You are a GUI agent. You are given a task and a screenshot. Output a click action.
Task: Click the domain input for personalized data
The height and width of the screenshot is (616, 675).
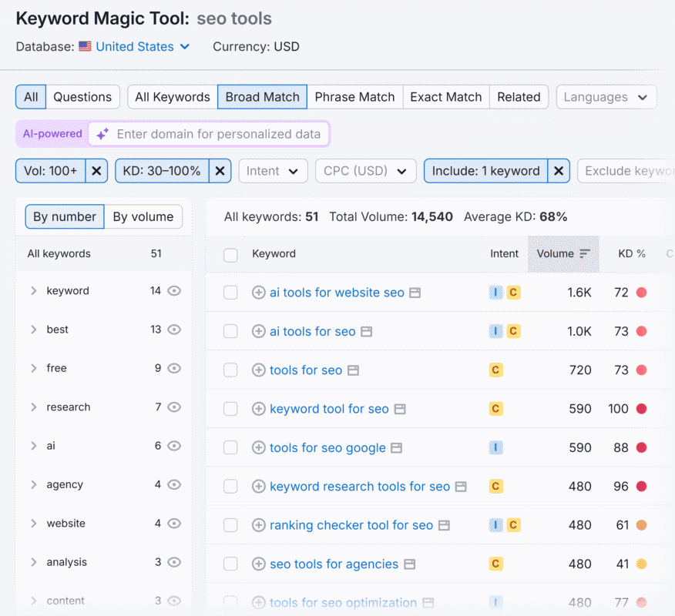[x=216, y=133]
